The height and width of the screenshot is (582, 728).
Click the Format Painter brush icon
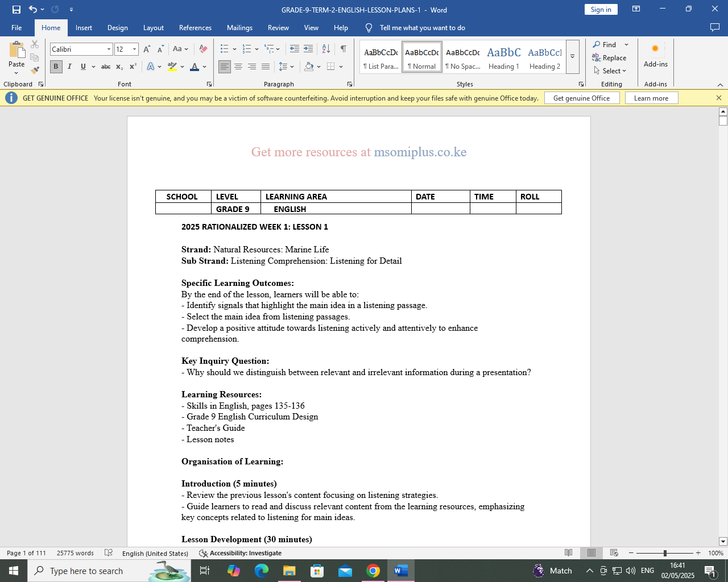coord(35,70)
